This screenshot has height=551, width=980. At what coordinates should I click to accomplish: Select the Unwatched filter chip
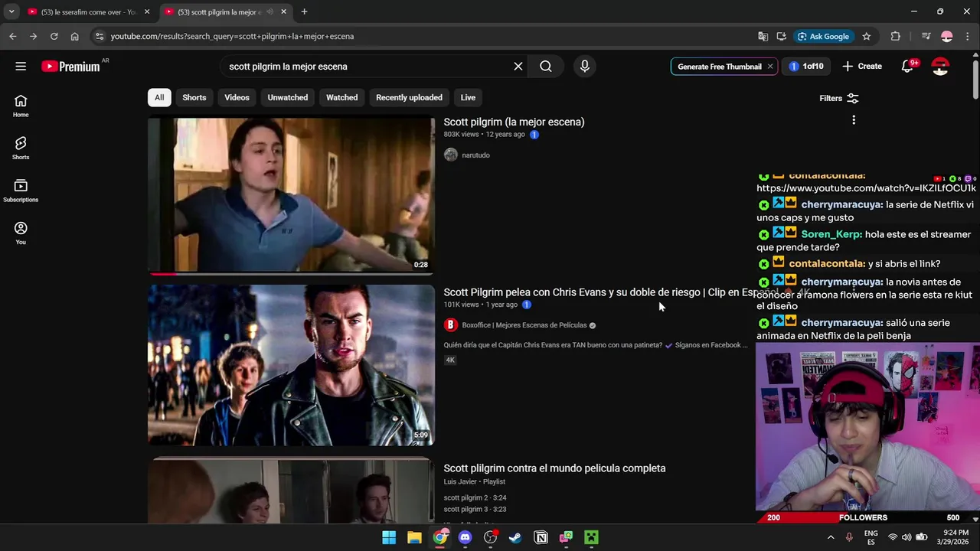288,97
